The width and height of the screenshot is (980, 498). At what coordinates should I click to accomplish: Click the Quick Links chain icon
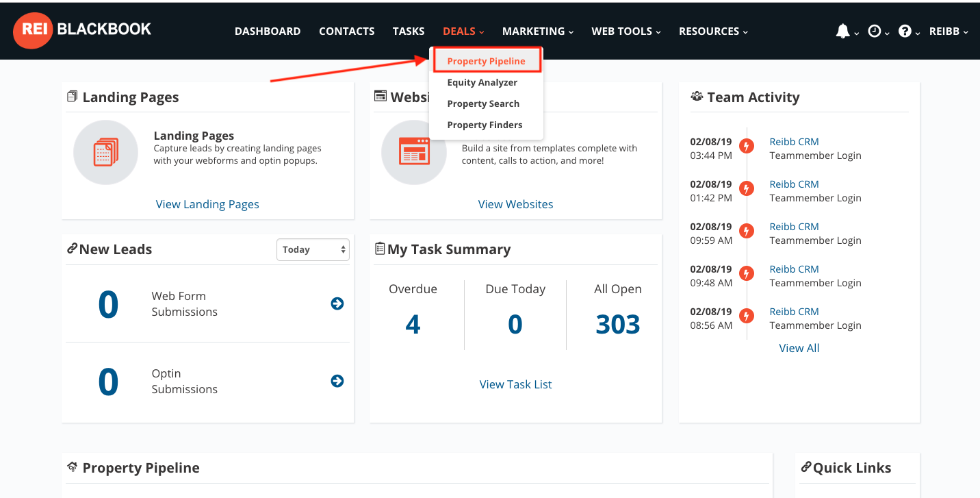805,467
